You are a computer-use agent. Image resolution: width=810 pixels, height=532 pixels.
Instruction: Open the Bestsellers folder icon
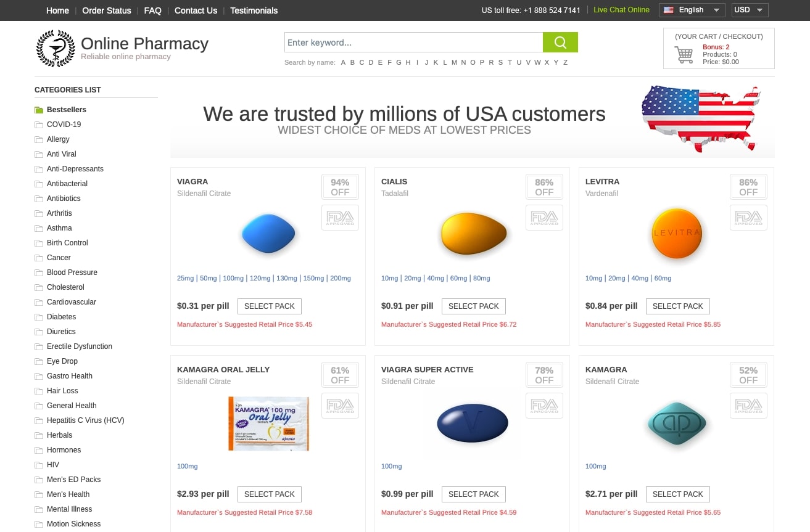39,110
